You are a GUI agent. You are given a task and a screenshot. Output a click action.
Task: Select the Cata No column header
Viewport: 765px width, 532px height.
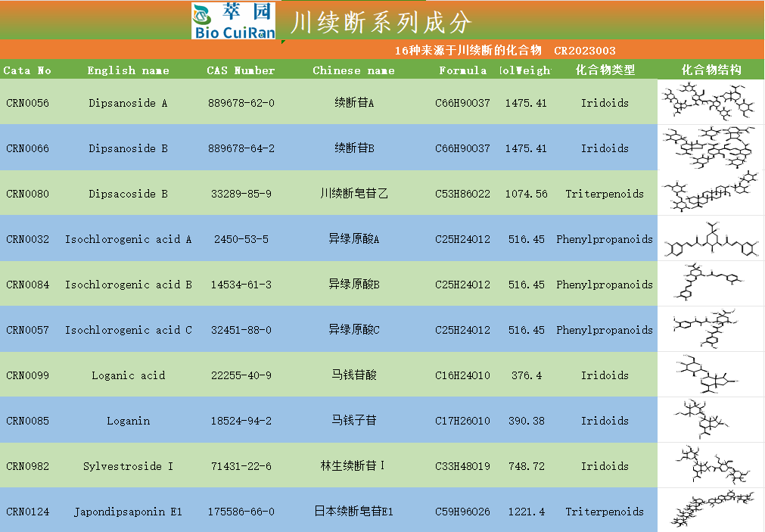coord(27,70)
